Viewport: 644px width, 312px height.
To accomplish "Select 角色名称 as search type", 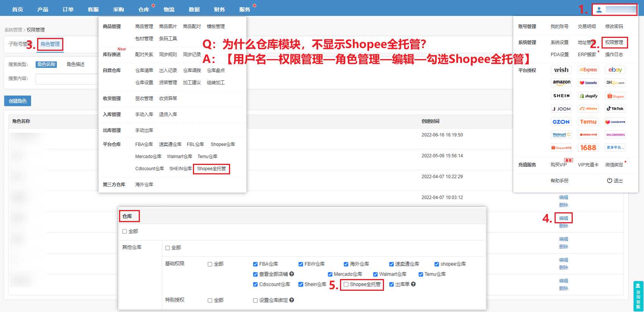I will coord(46,64).
